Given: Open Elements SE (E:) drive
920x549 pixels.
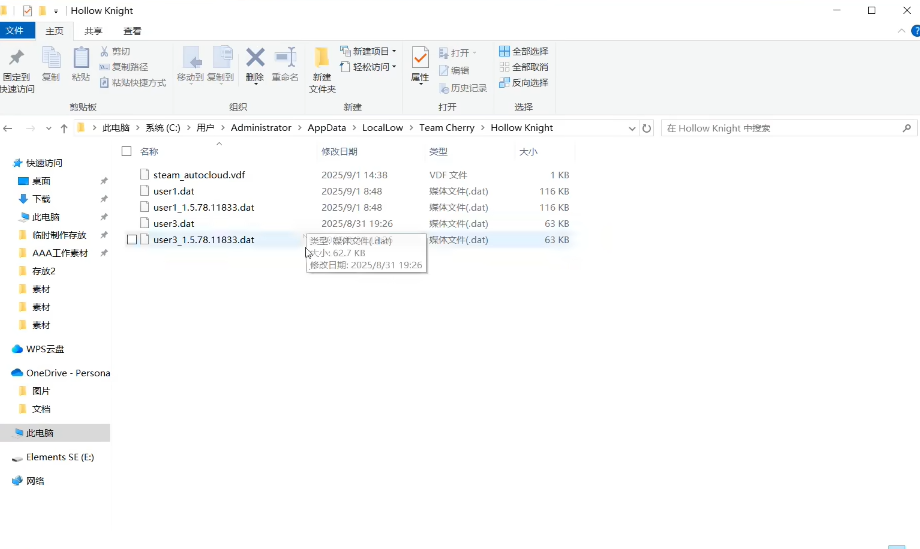Looking at the screenshot, I should tap(53, 457).
